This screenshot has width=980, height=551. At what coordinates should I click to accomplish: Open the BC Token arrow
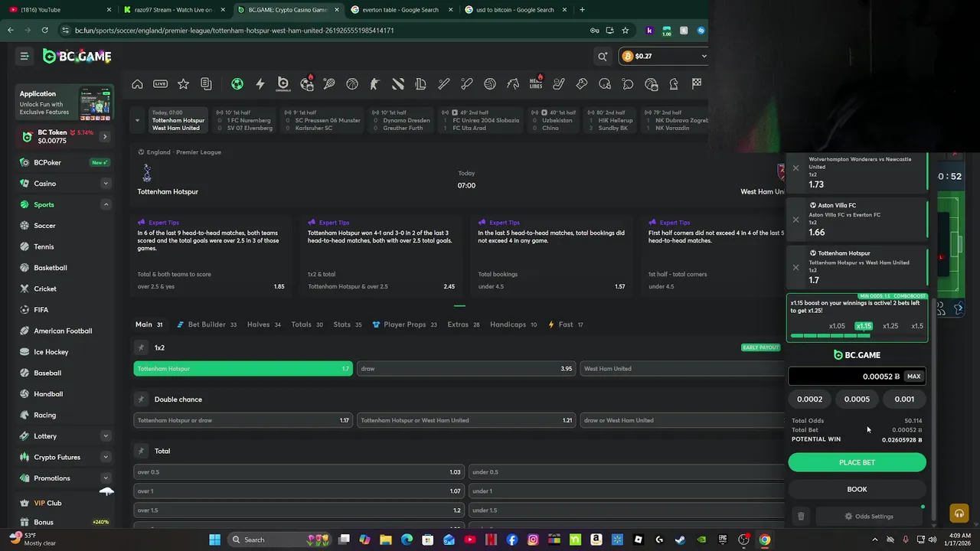click(x=104, y=137)
